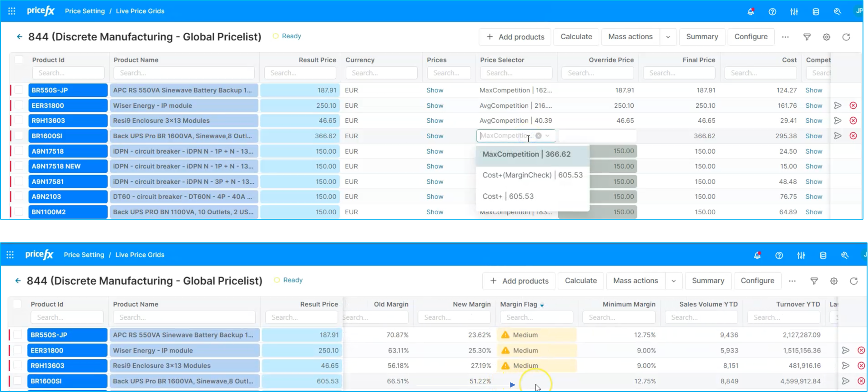Click the database icon in the upper header bar

(816, 11)
